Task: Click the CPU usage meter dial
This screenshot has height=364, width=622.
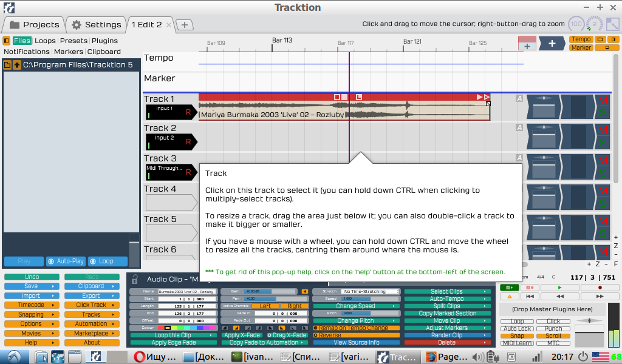Action: [x=594, y=24]
